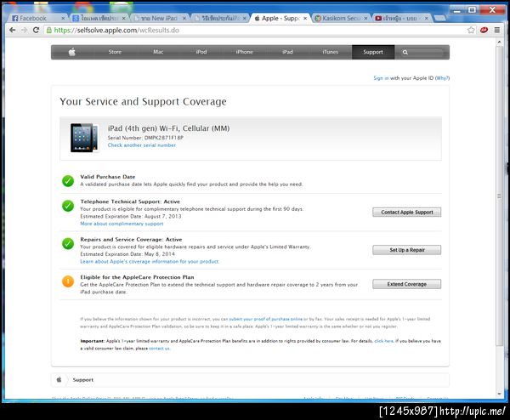Click the Set Up a Repair button
510x420 pixels.
[406, 250]
